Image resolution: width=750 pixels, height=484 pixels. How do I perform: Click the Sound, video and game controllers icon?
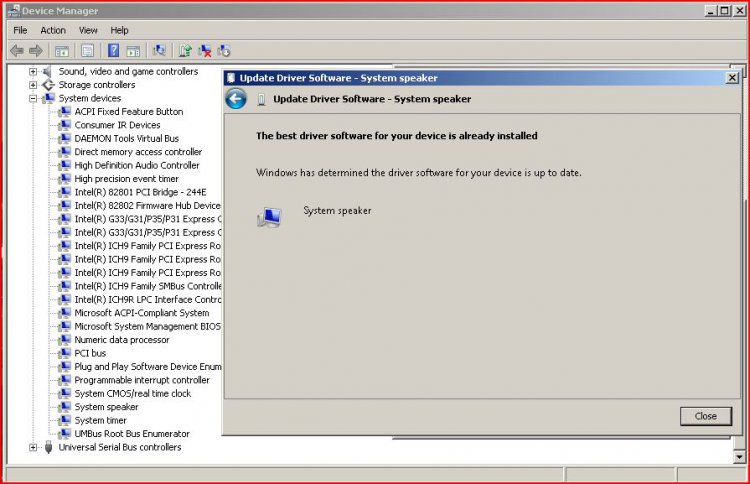pos(47,72)
